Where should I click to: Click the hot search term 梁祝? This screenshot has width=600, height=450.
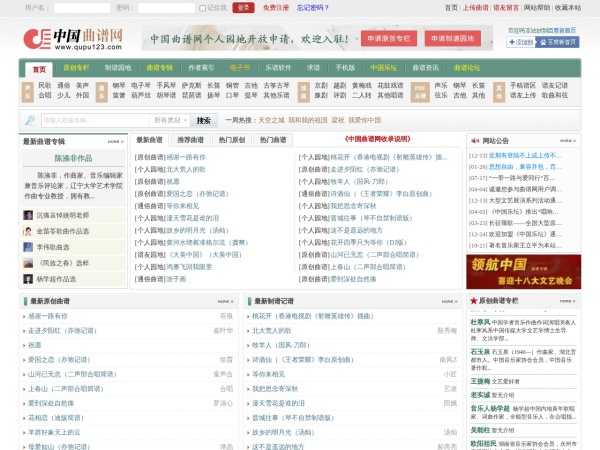click(338, 120)
